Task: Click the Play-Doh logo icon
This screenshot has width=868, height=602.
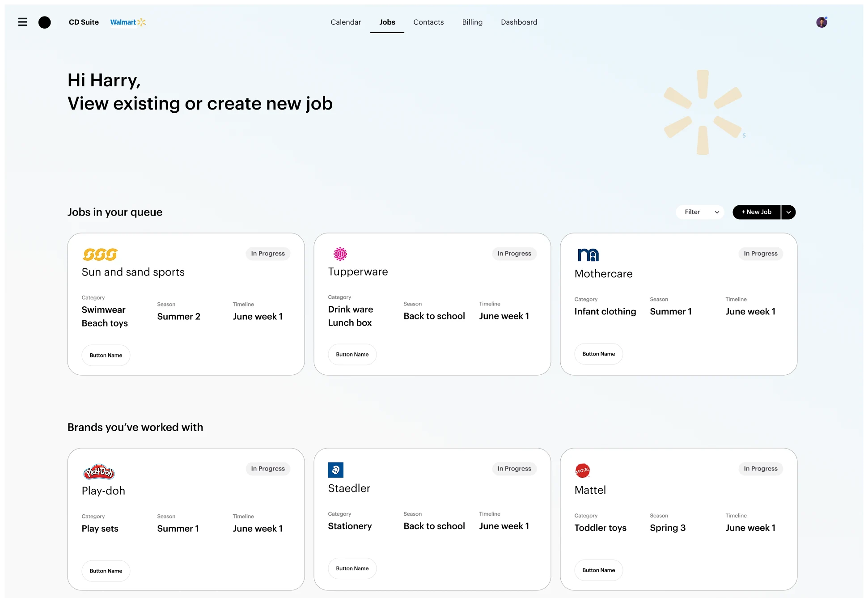Action: tap(99, 472)
